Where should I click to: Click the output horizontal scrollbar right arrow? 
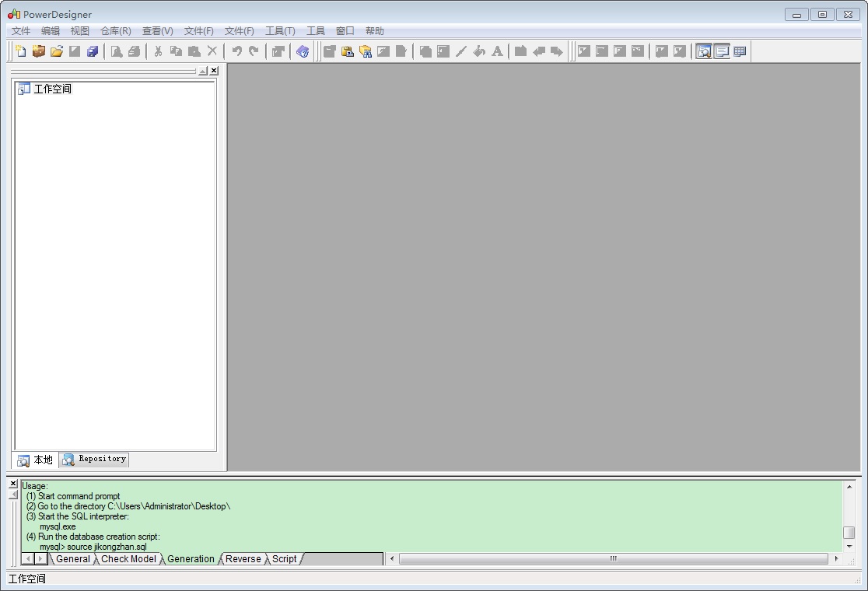(836, 559)
